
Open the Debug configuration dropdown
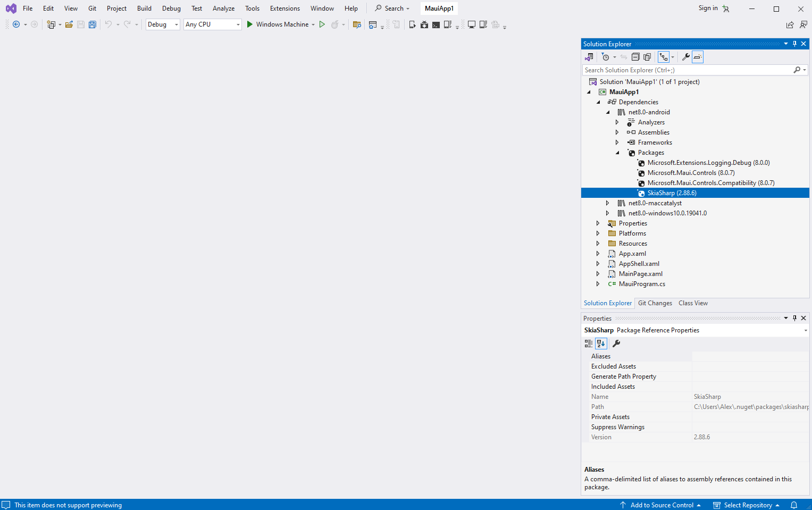[163, 24]
